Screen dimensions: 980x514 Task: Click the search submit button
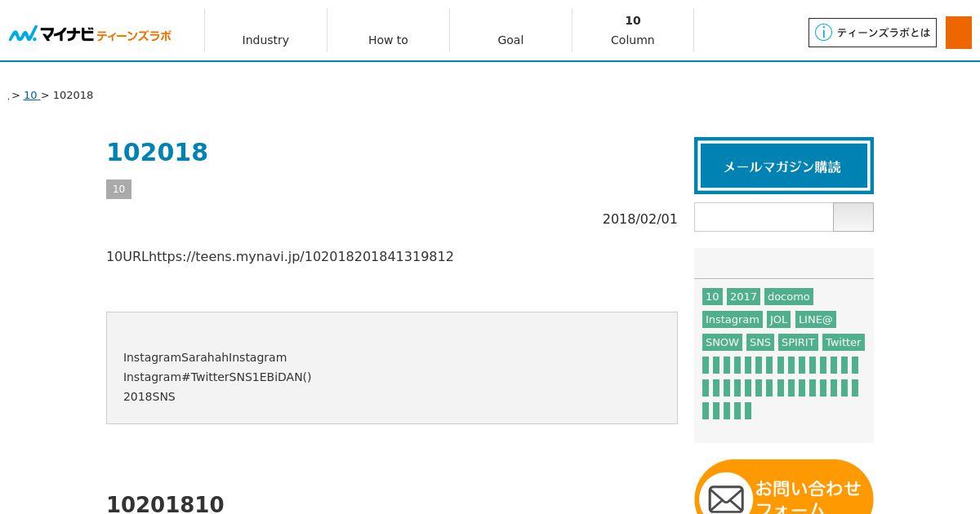pos(853,217)
